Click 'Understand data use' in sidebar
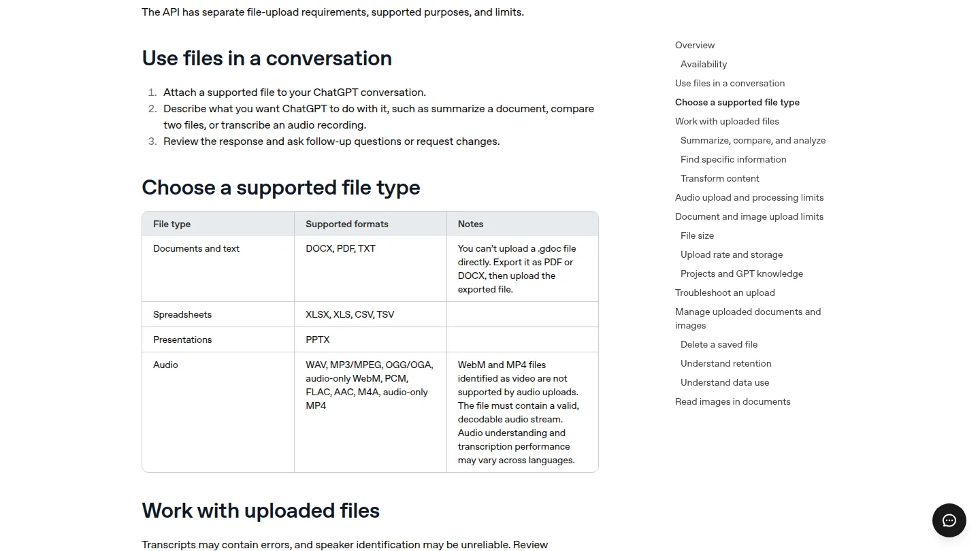This screenshot has height=551, width=980. tap(725, 382)
